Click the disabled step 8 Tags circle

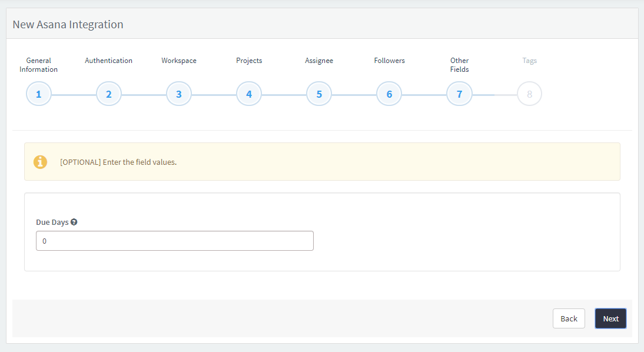point(529,94)
